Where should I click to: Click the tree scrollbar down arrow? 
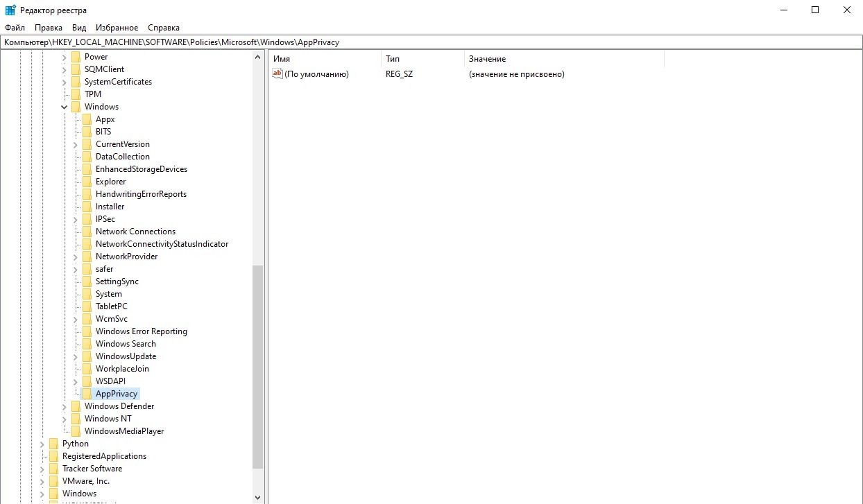[258, 498]
